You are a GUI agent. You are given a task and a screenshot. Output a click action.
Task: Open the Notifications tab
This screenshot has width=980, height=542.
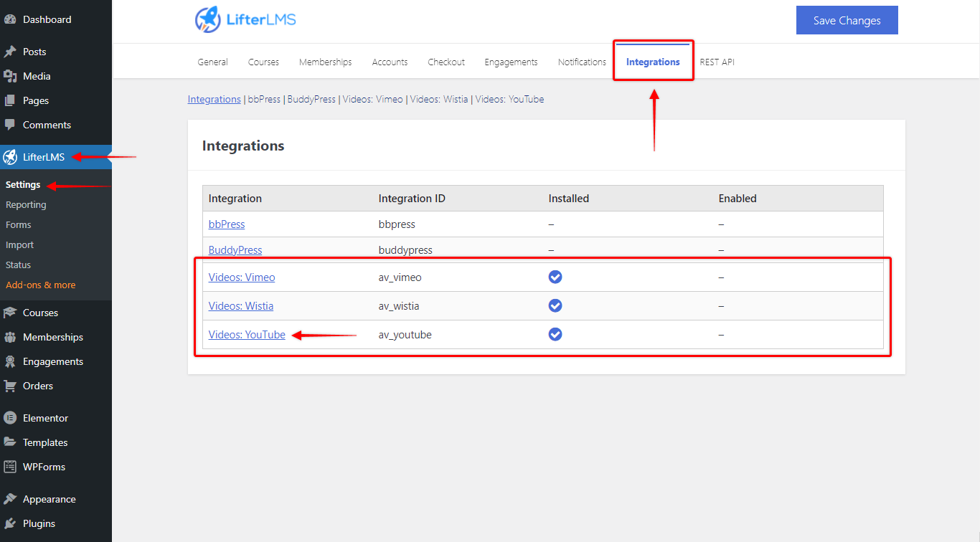tap(582, 62)
